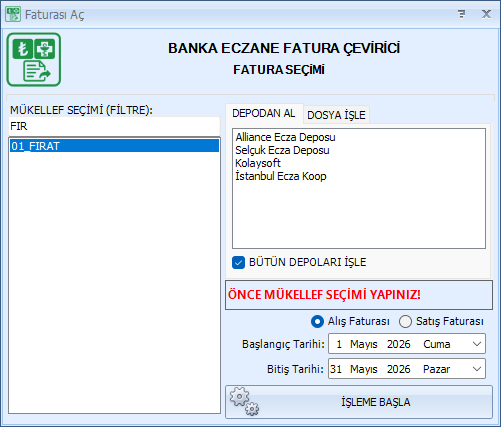
Task: Close the Faturası Aç window
Action: 486,14
